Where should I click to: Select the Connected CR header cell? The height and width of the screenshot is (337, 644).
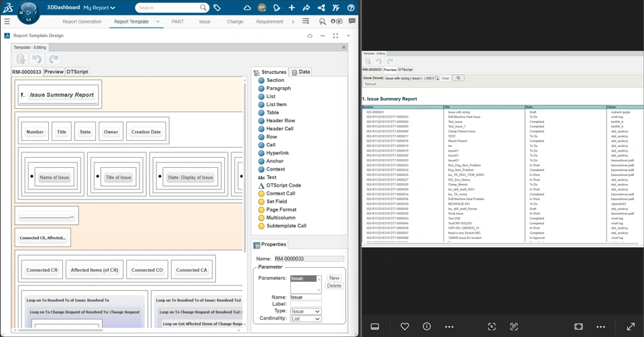[x=42, y=270]
